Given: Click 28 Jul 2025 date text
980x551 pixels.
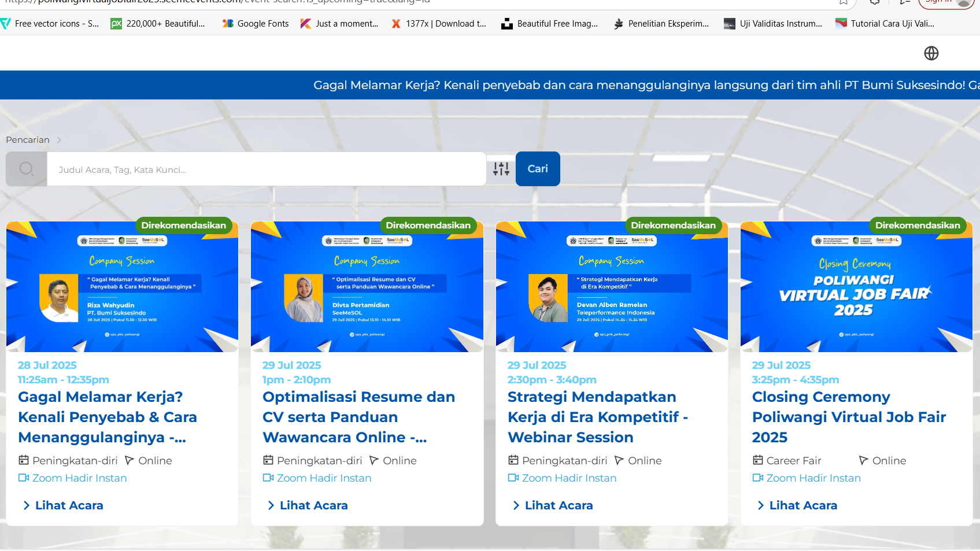Looking at the screenshot, I should point(47,365).
